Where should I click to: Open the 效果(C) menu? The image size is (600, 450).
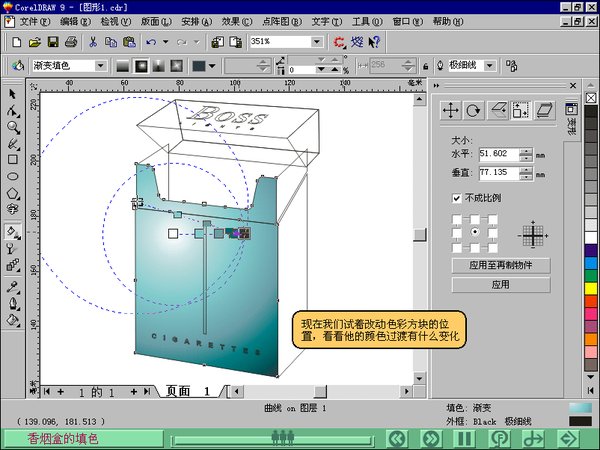pos(237,21)
